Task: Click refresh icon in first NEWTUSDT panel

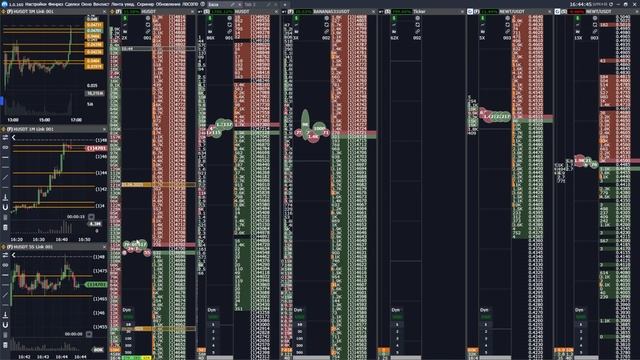Action: point(508,25)
